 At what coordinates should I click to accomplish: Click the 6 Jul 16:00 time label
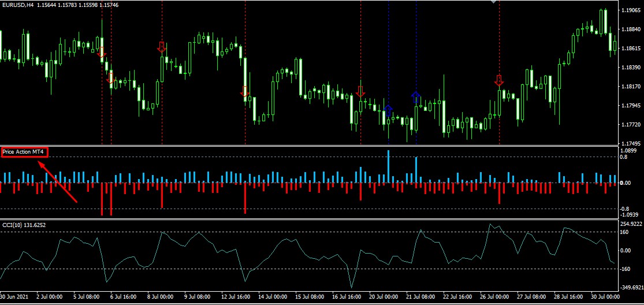(123, 296)
